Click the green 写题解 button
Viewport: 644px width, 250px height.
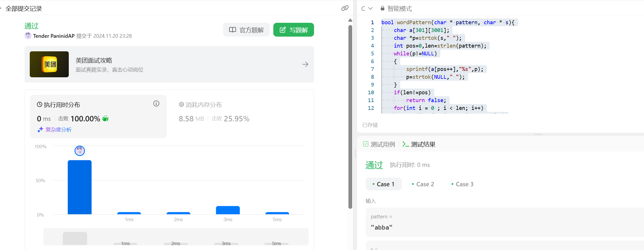pos(294,30)
